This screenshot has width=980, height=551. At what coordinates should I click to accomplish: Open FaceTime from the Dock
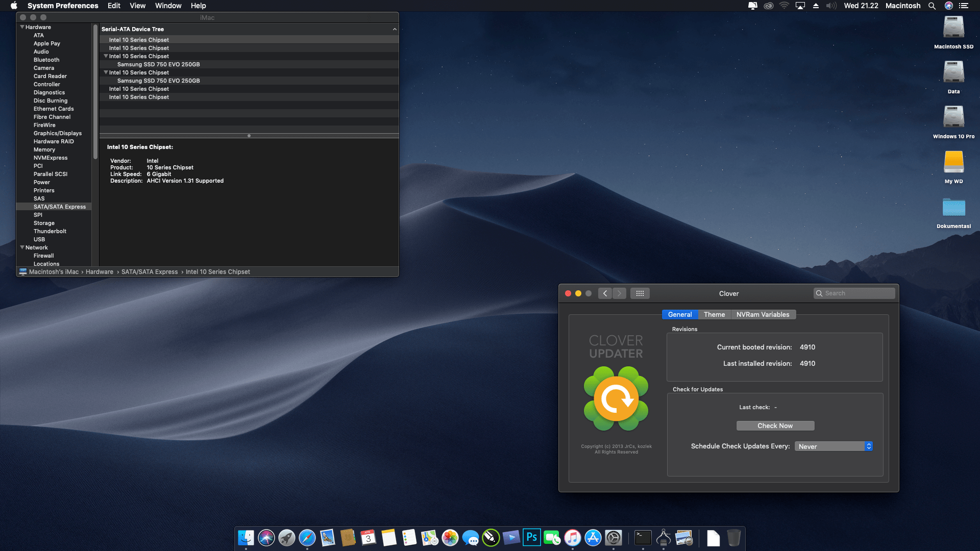pyautogui.click(x=552, y=537)
